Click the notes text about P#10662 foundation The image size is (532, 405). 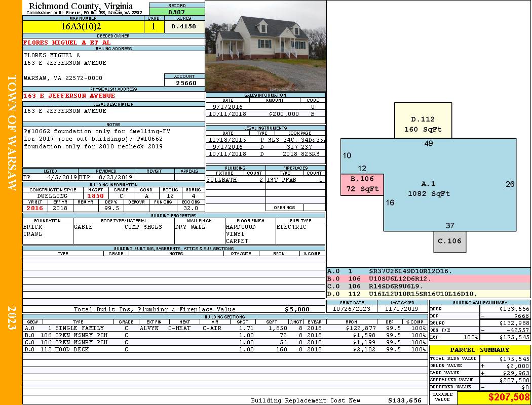pos(97,139)
